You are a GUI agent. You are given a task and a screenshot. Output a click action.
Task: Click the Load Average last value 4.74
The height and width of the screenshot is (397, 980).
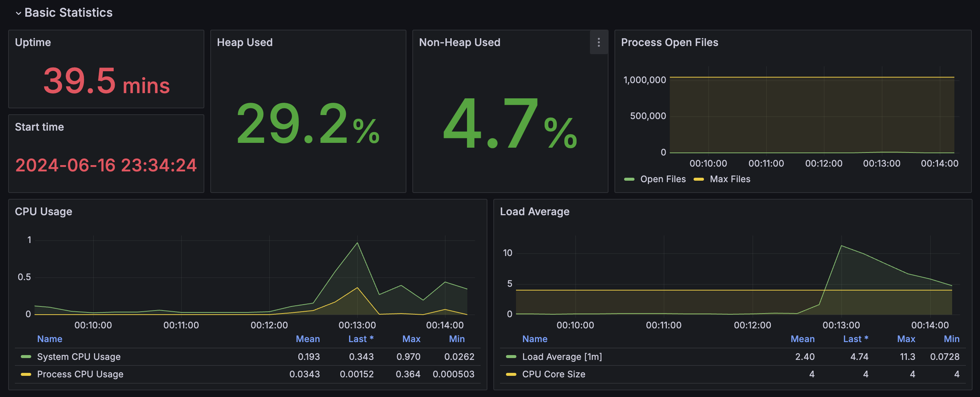pos(859,357)
